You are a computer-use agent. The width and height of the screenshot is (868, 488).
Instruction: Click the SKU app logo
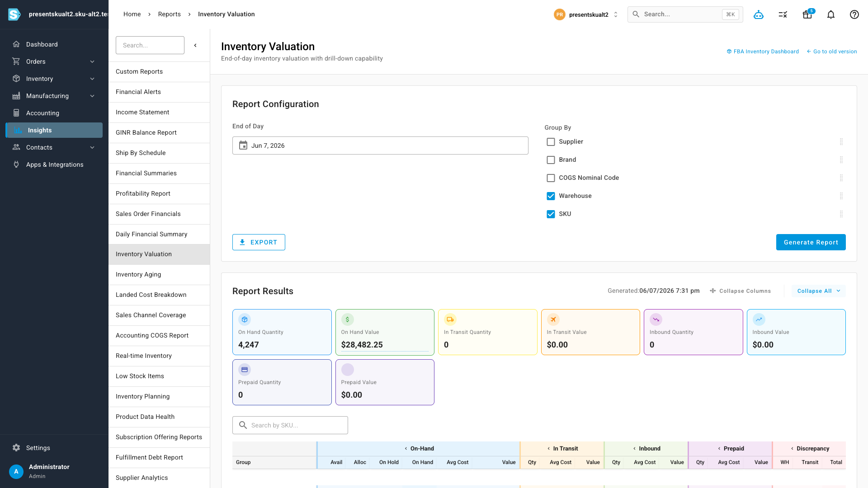(x=14, y=14)
